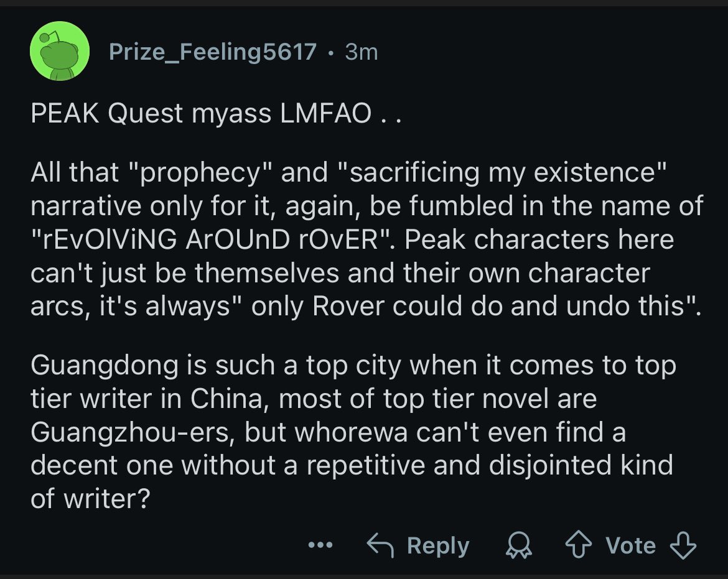Viewport: 728px width, 579px height.
Task: Downvote the comment with the down arrow
Action: tap(683, 546)
